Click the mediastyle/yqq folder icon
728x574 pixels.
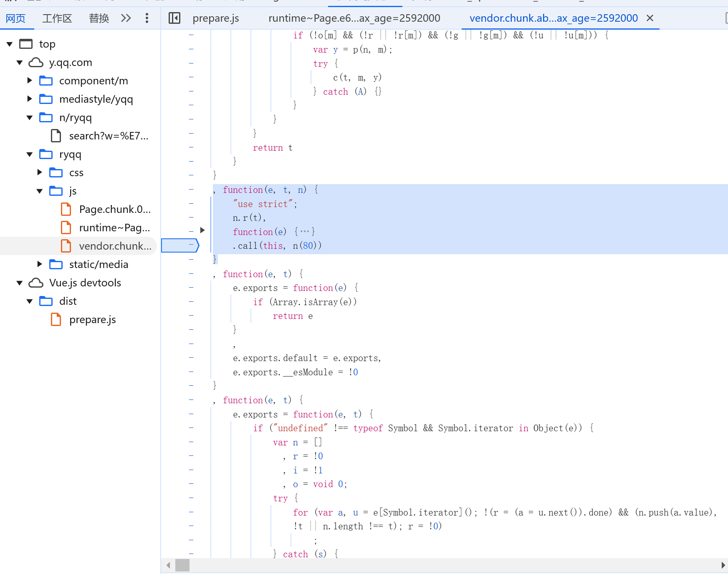tap(46, 99)
